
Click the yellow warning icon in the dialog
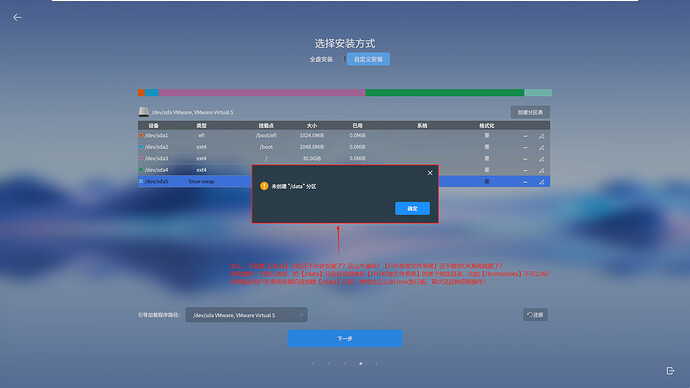(x=264, y=186)
